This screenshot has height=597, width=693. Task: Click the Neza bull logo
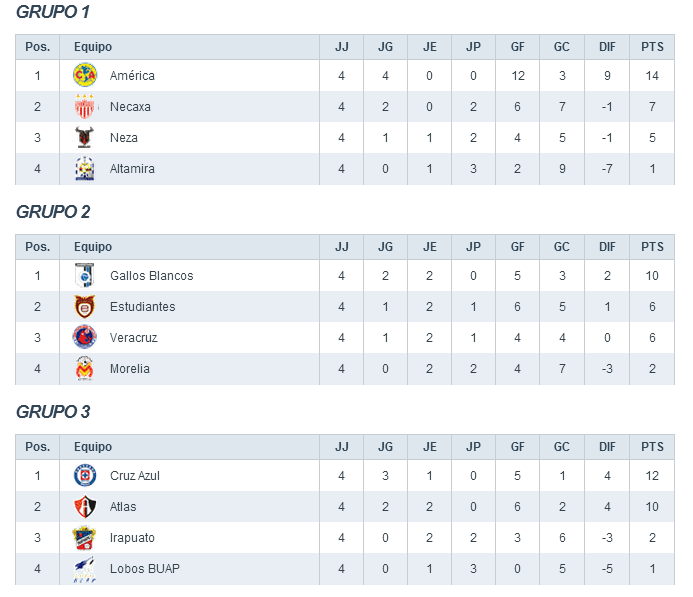(85, 138)
